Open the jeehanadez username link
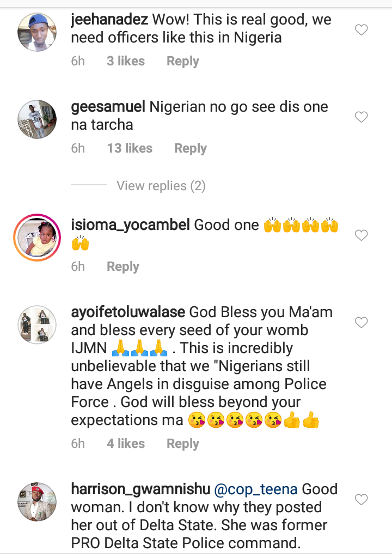The image size is (392, 558). (x=109, y=20)
